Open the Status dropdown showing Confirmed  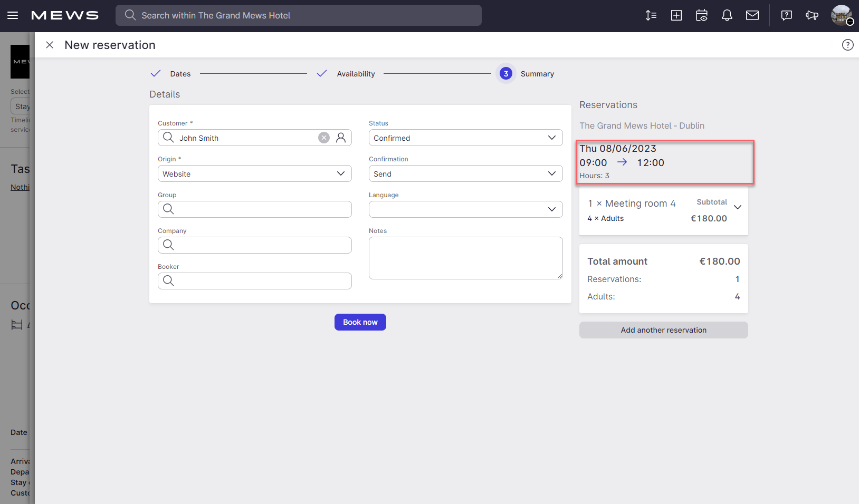click(x=465, y=138)
